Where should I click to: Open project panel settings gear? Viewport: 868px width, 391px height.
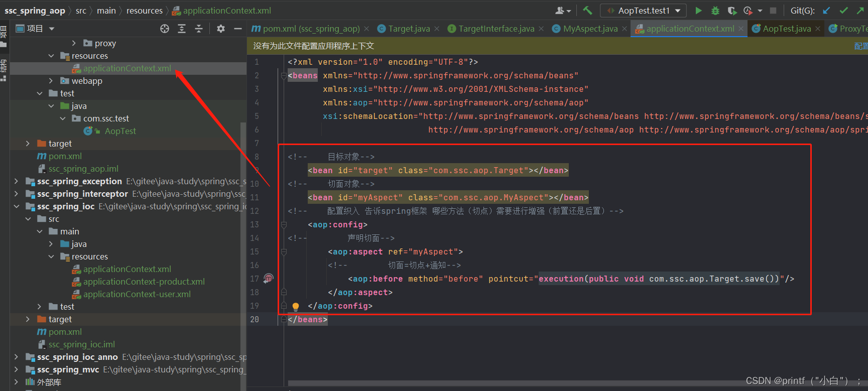(x=221, y=29)
